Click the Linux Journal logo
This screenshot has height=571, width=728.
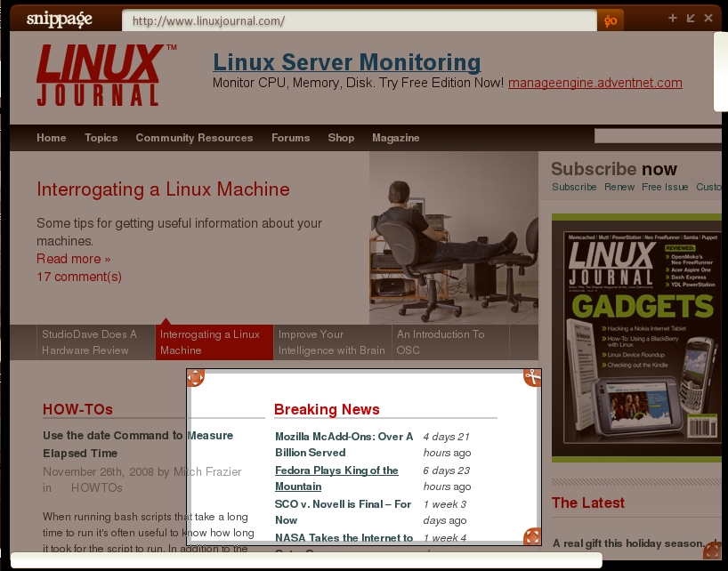(x=100, y=76)
